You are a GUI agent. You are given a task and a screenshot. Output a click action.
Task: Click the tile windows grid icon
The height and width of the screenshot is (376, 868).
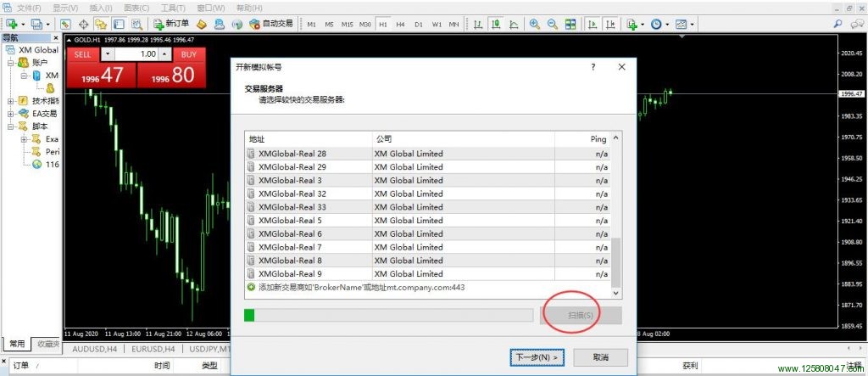570,24
